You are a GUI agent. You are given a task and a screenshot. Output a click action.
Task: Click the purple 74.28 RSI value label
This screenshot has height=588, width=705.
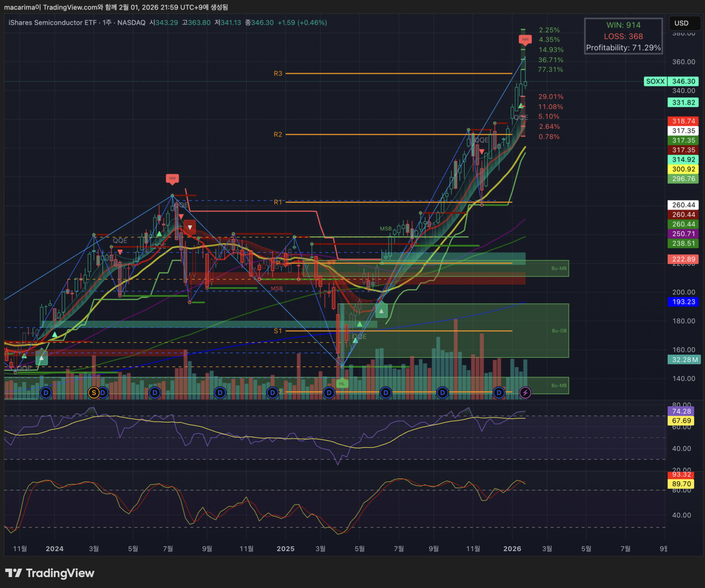click(682, 411)
